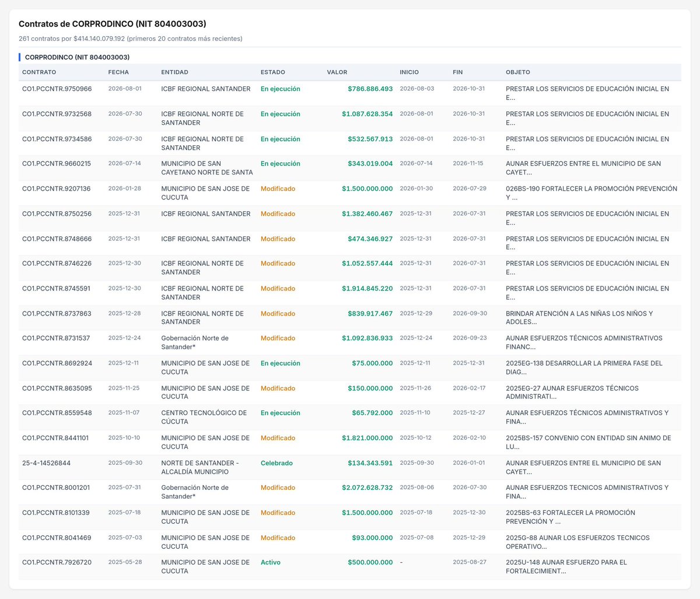700x599 pixels.
Task: Click the date 2026-08-01 in the FECHA column
Action: (125, 89)
